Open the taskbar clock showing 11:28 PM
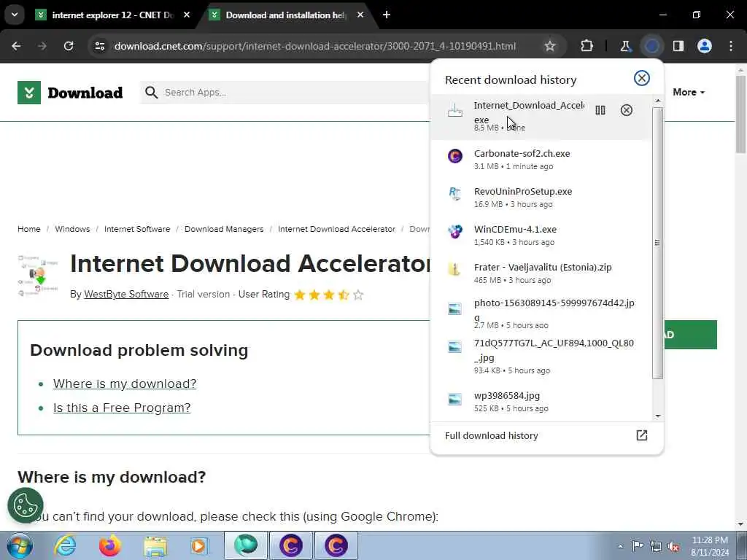The width and height of the screenshot is (747, 560). (x=710, y=546)
